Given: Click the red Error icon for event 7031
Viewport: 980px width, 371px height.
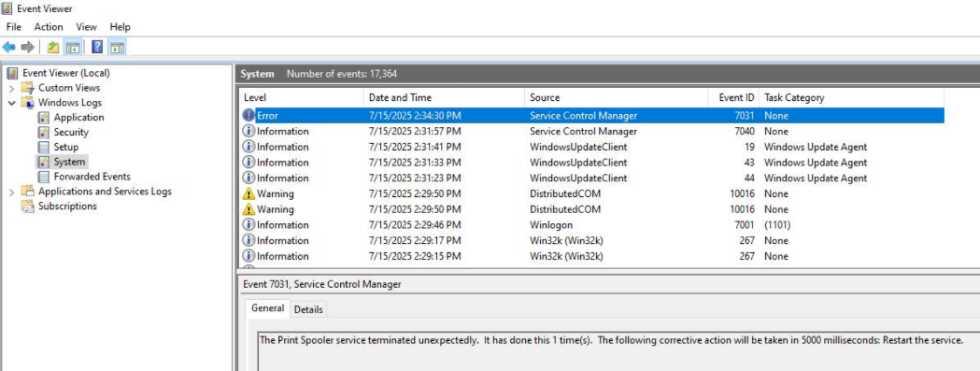Looking at the screenshot, I should pyautogui.click(x=249, y=115).
